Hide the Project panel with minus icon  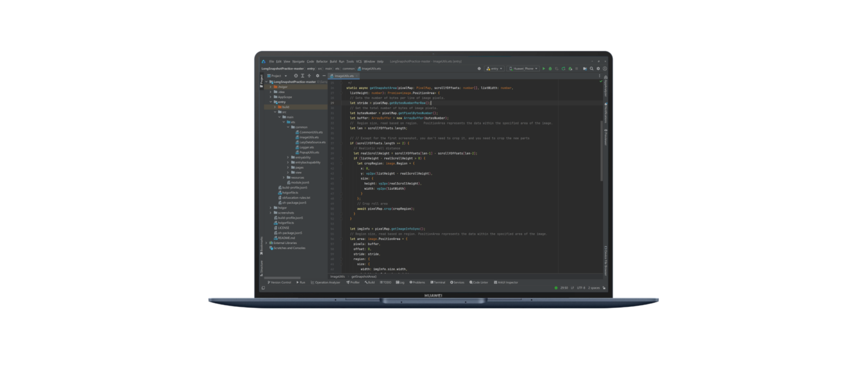click(x=324, y=76)
